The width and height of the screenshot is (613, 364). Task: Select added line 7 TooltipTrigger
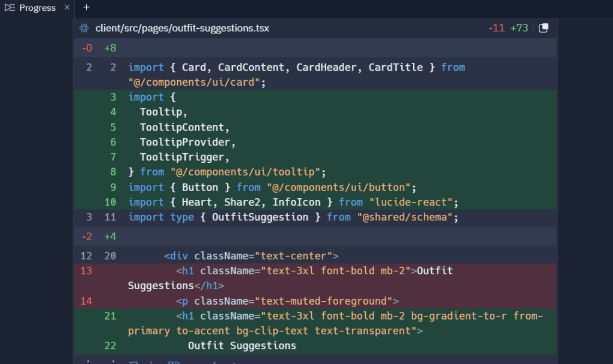315,157
